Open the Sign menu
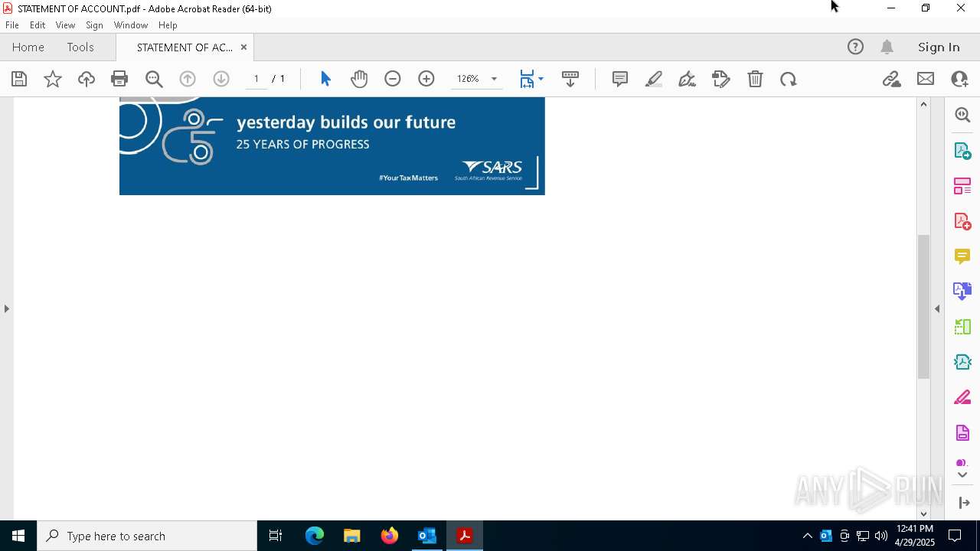Image resolution: width=980 pixels, height=551 pixels. coord(94,25)
